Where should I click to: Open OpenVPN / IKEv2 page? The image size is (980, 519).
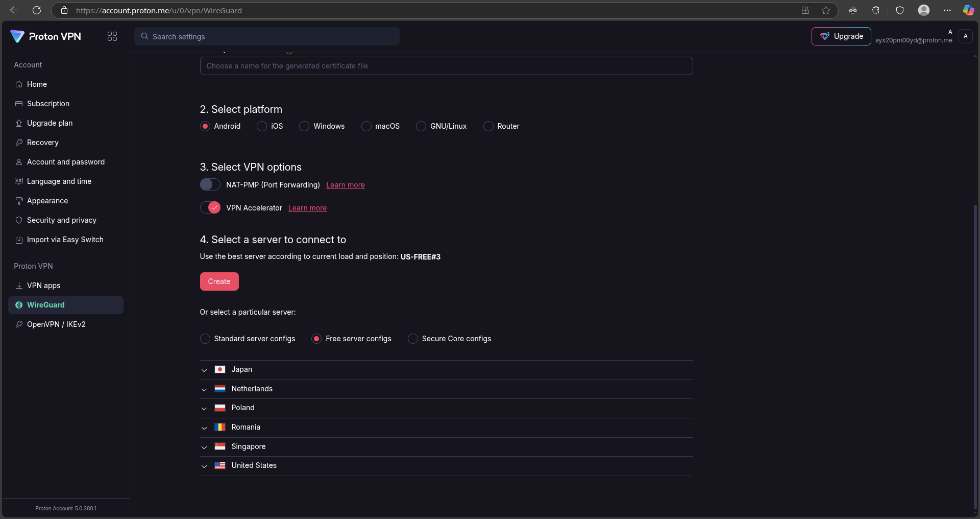coord(66,324)
